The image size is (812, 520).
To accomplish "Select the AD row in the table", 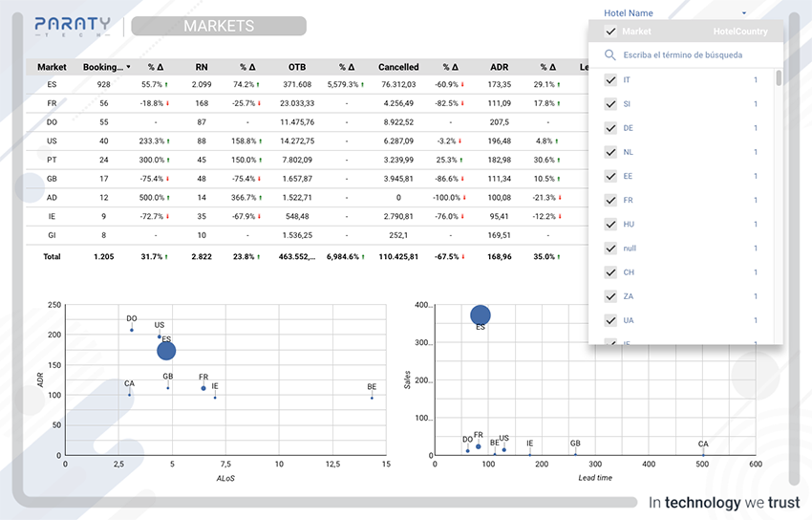I will [x=306, y=197].
